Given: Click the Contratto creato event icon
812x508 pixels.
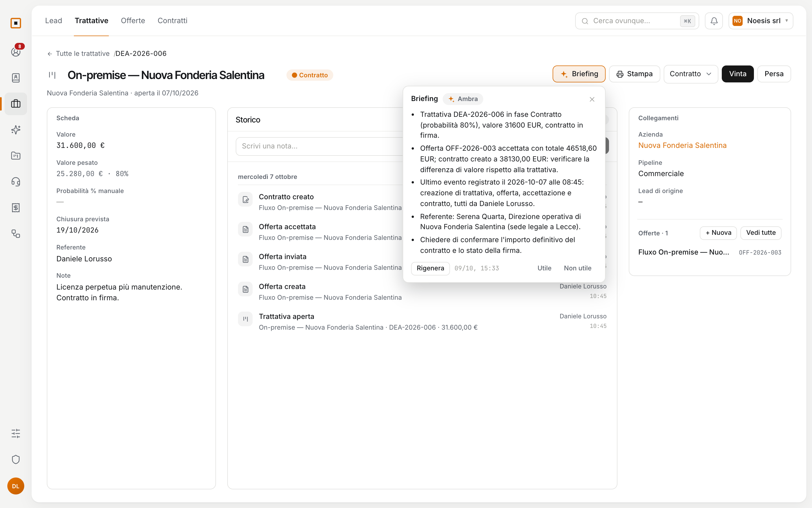Looking at the screenshot, I should (245, 200).
